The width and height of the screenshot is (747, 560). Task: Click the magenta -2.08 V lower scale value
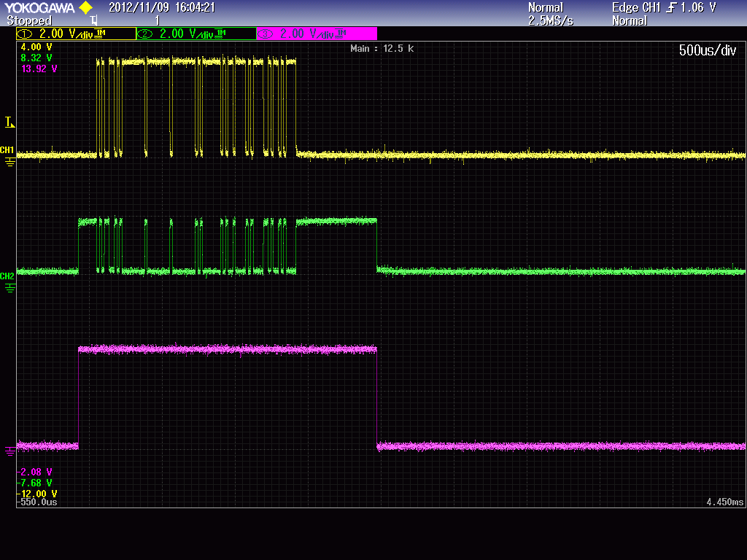[x=35, y=472]
